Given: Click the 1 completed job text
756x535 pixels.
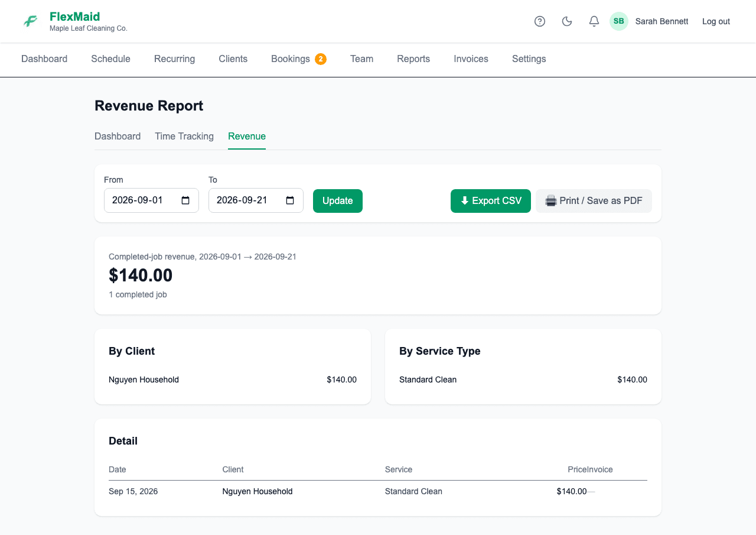Looking at the screenshot, I should (x=138, y=294).
